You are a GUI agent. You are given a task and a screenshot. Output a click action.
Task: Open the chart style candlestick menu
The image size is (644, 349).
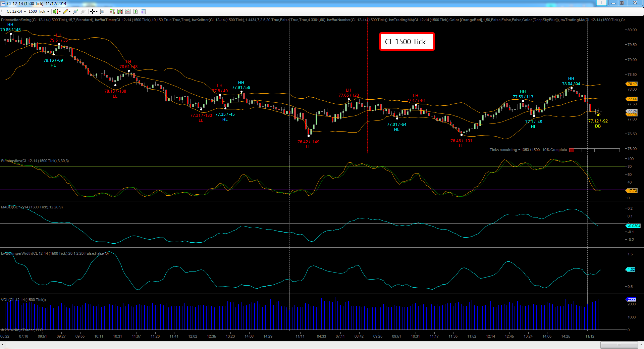click(x=56, y=11)
